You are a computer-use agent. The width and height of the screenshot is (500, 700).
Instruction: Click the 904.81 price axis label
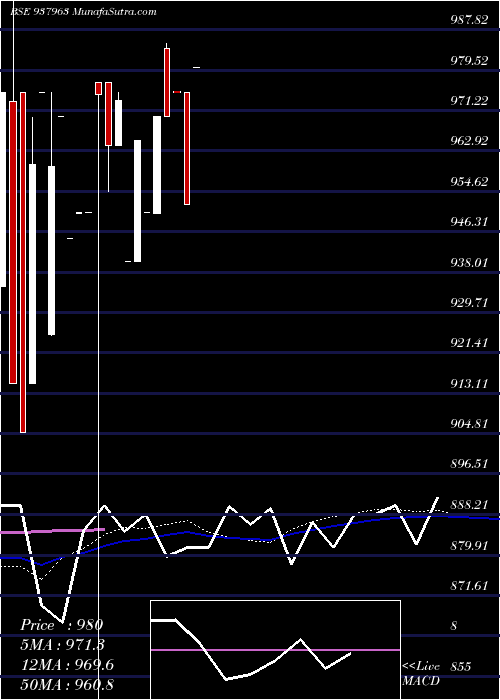(x=468, y=424)
